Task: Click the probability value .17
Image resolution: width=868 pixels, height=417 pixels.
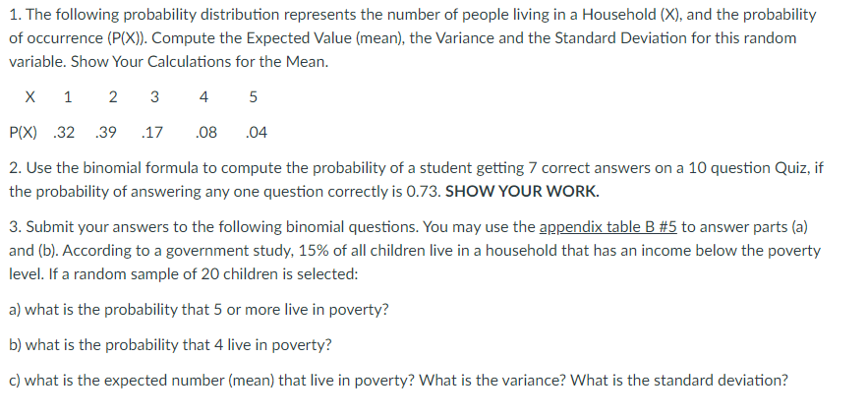Action: click(152, 133)
